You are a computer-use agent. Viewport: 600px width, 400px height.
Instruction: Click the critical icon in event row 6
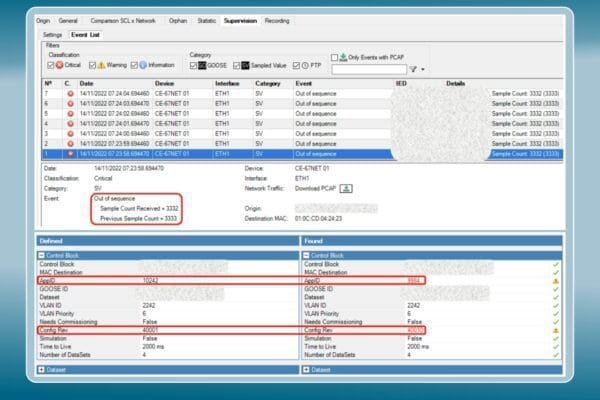(70, 104)
